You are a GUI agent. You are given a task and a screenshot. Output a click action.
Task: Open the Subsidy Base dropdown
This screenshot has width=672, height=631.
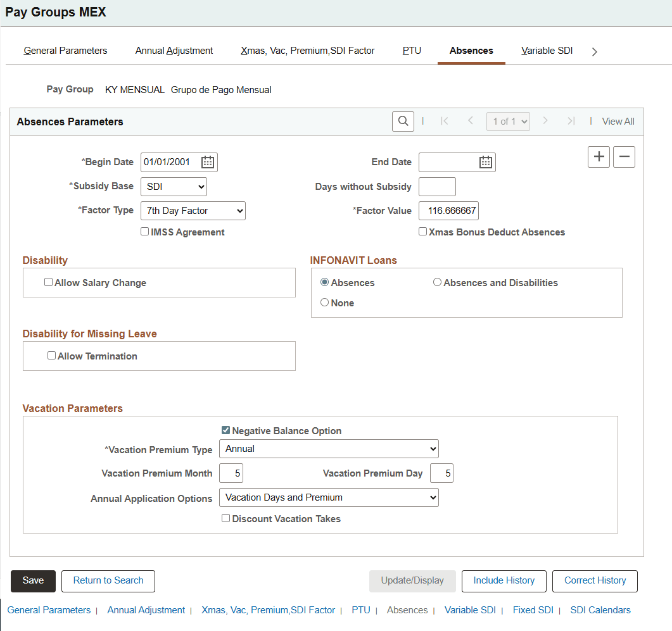pyautogui.click(x=174, y=186)
